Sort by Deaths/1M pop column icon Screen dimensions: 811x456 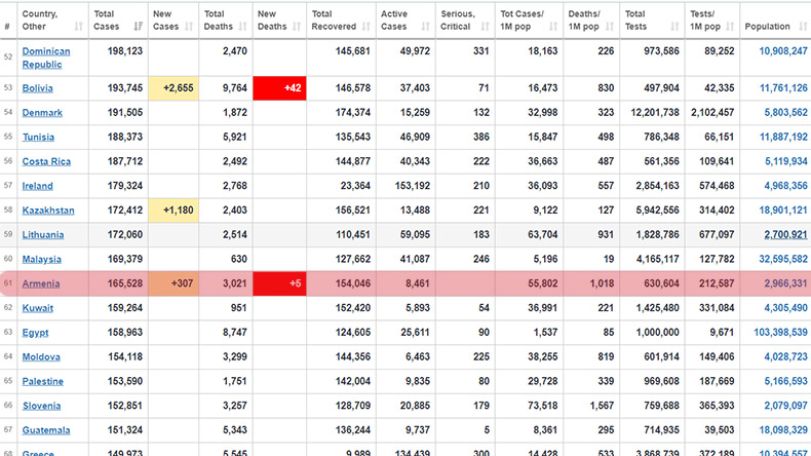pyautogui.click(x=610, y=26)
